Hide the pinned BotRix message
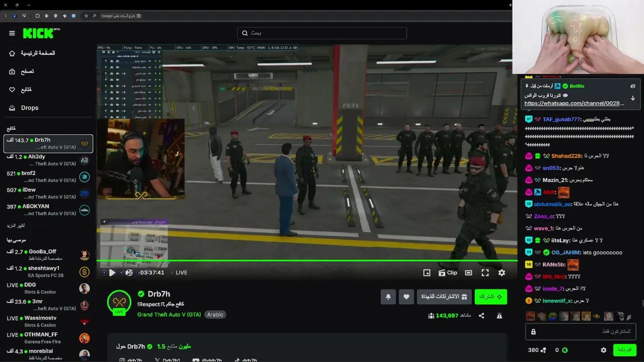 (x=633, y=86)
